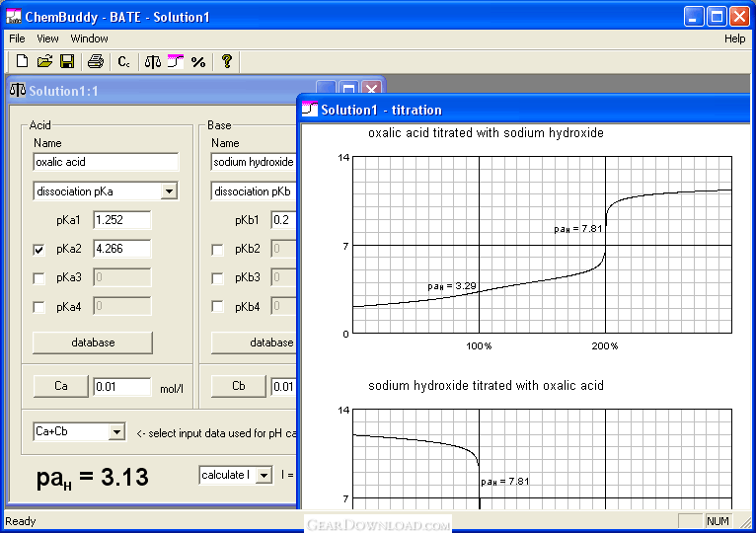Click the Cb concentration field
Screen dimensions: 756x533
(283, 387)
